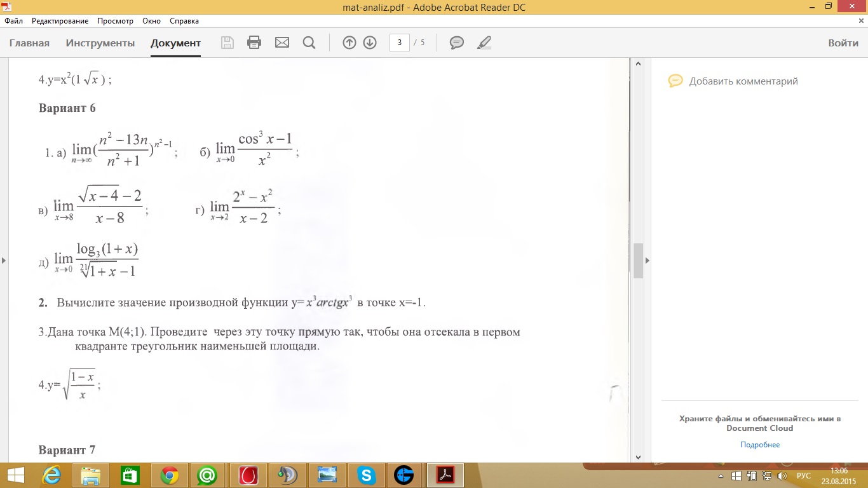Viewport: 868px width, 488px height.
Task: Click the Save file icon
Action: pyautogui.click(x=227, y=43)
